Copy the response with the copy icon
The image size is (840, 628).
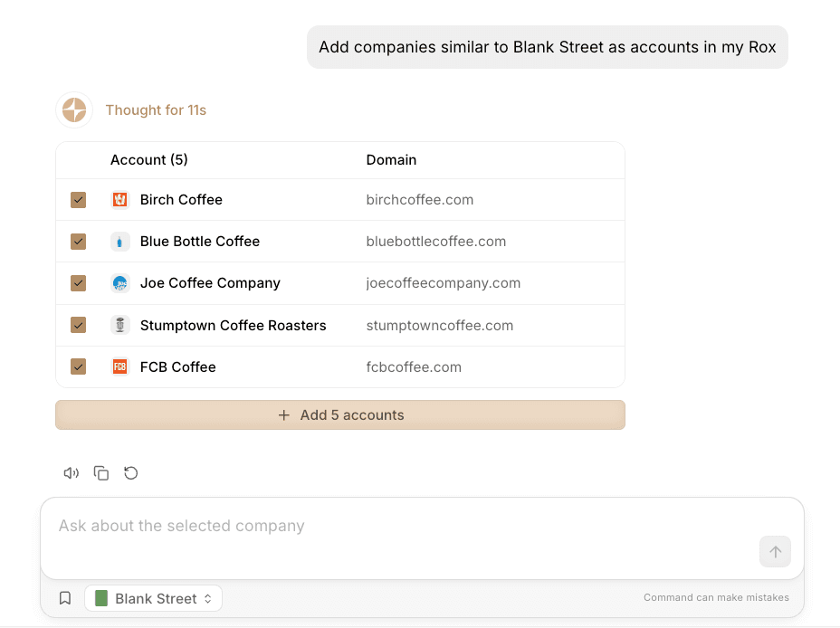101,473
